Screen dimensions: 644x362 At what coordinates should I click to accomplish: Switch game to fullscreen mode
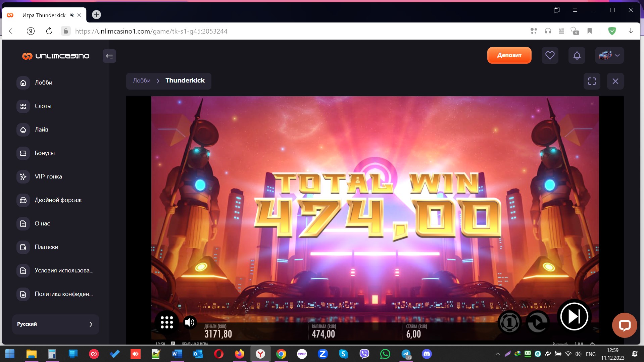[x=592, y=81]
